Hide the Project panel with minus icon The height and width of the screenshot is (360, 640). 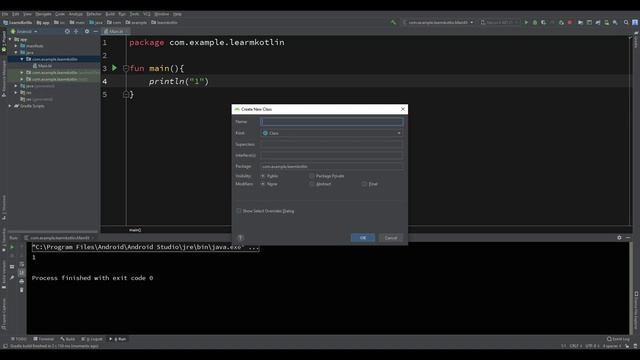pyautogui.click(x=96, y=31)
